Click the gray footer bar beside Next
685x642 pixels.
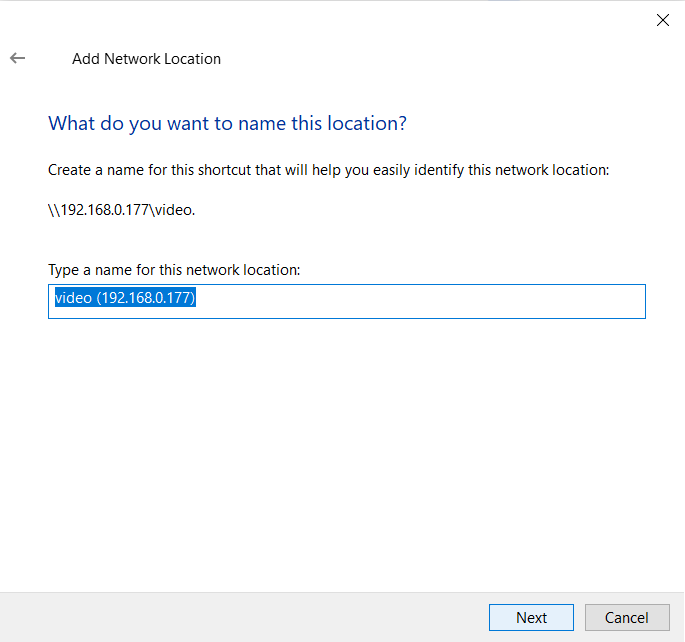tap(245, 618)
